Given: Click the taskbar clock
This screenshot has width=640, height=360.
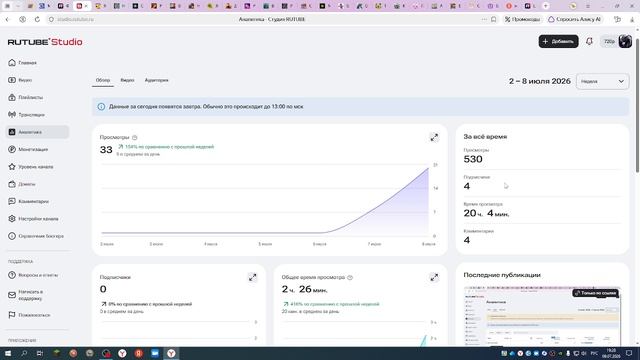Looking at the screenshot, I should pos(611,353).
